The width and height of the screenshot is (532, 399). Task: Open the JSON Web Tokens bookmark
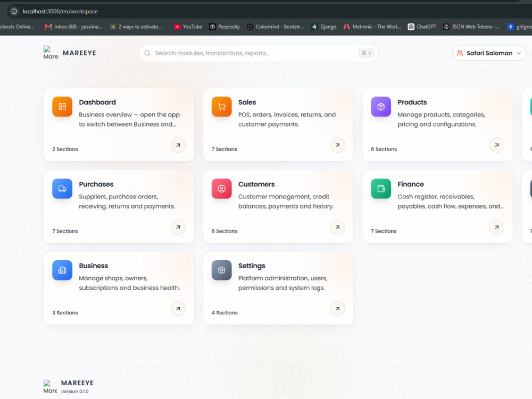pyautogui.click(x=471, y=27)
